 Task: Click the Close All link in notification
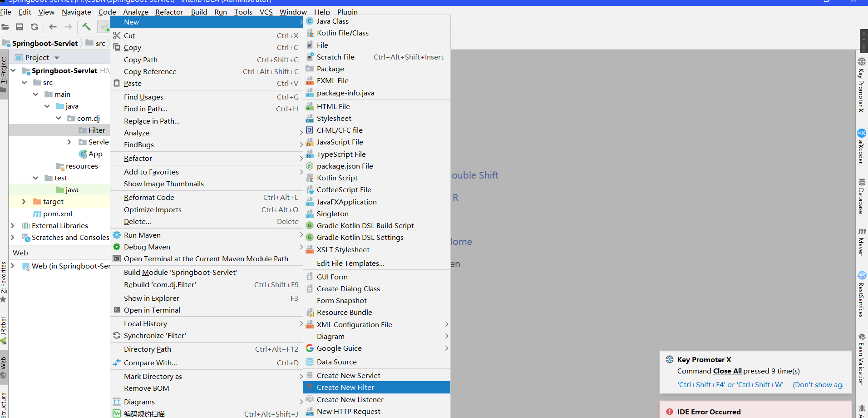coord(727,371)
